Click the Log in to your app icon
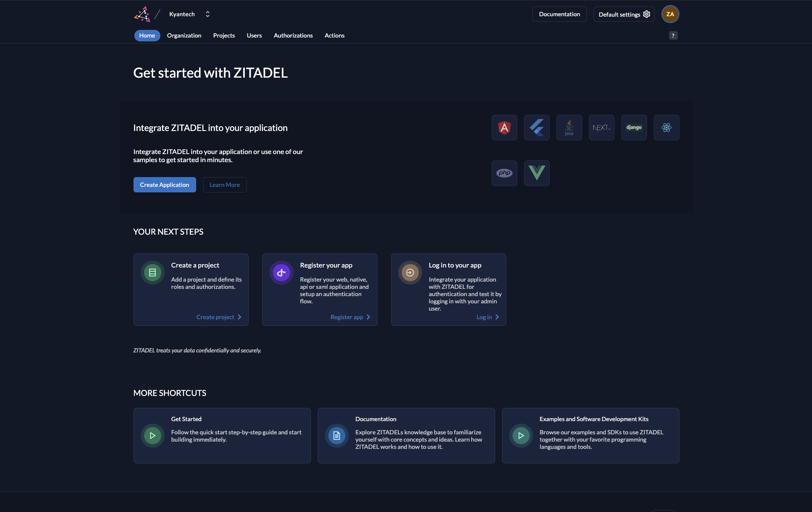 [410, 273]
